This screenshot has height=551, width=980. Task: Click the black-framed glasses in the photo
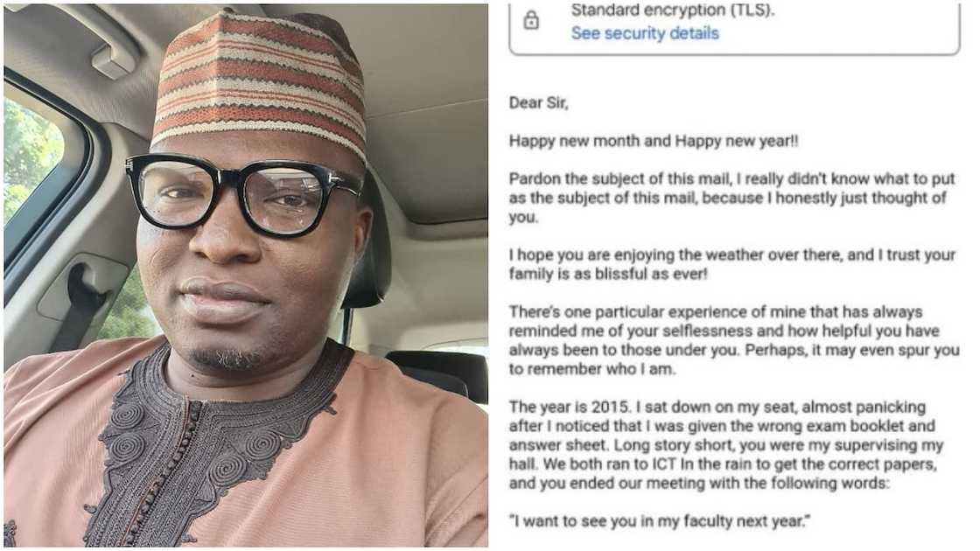[244, 194]
